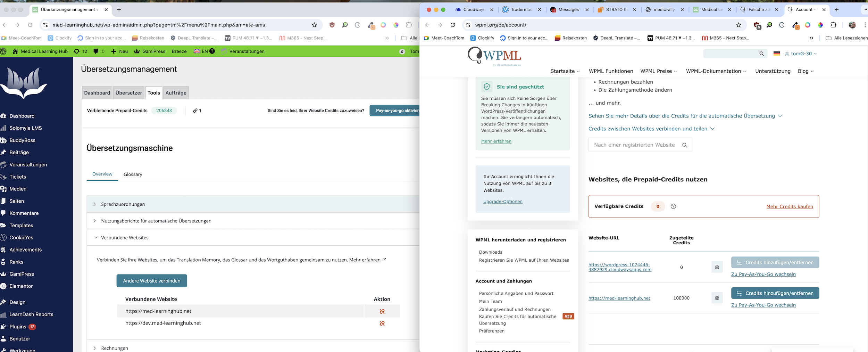Open the Blog dropdown menu
Viewport: 868px width, 352px height.
(806, 71)
